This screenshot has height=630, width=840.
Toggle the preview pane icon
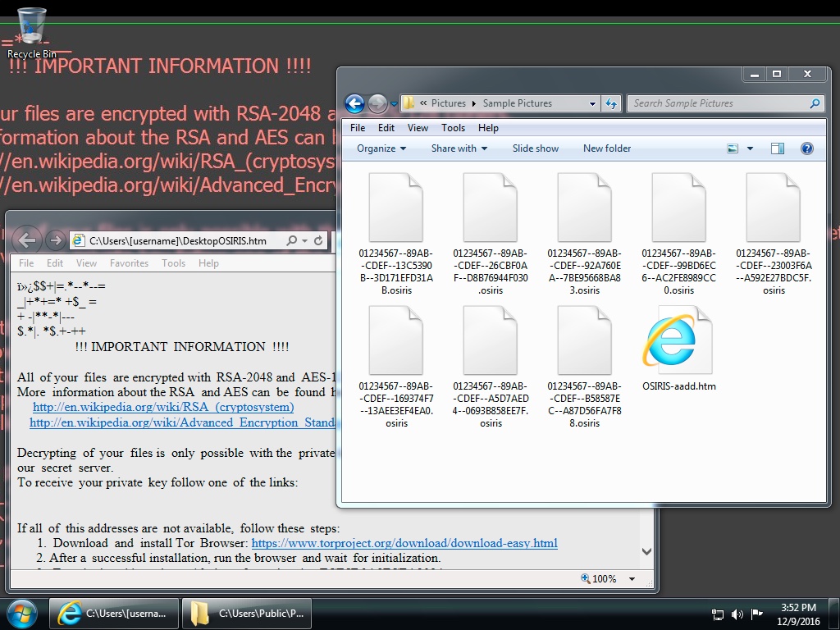click(x=778, y=148)
